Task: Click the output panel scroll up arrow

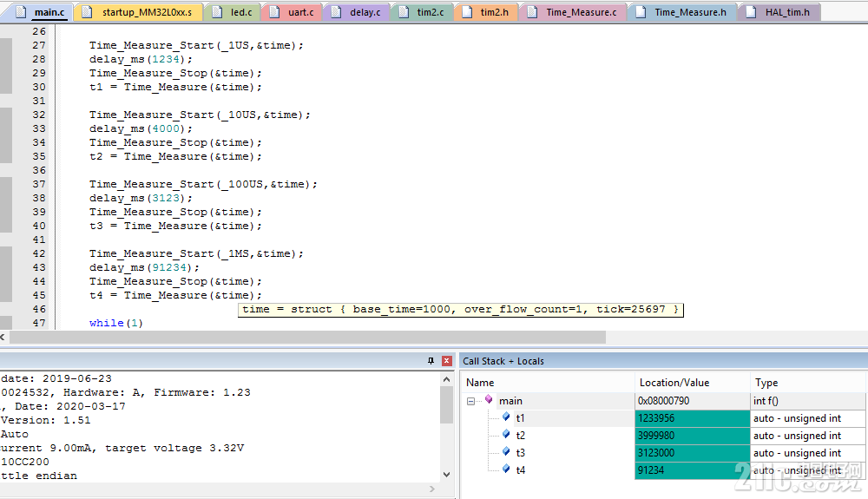Action: pos(447,379)
